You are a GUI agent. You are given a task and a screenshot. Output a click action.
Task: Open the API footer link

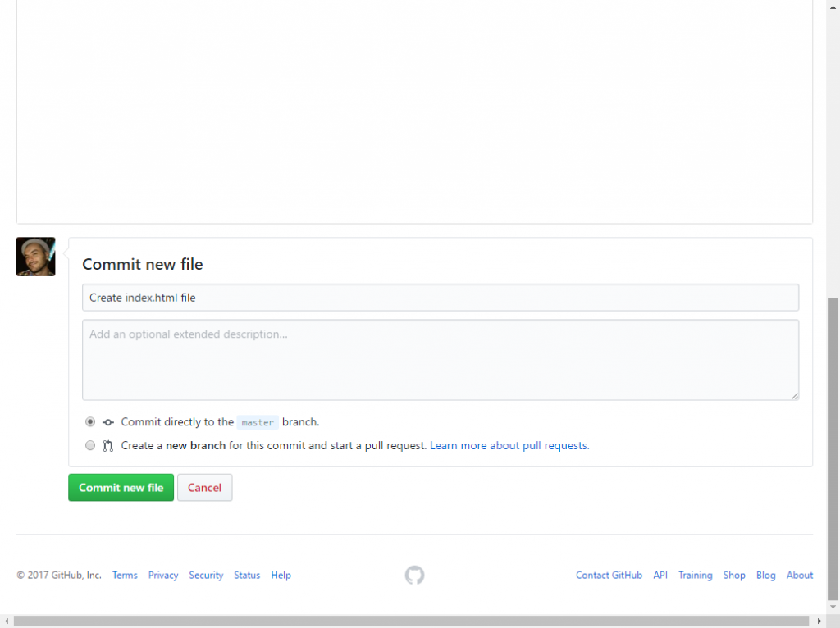click(x=660, y=575)
